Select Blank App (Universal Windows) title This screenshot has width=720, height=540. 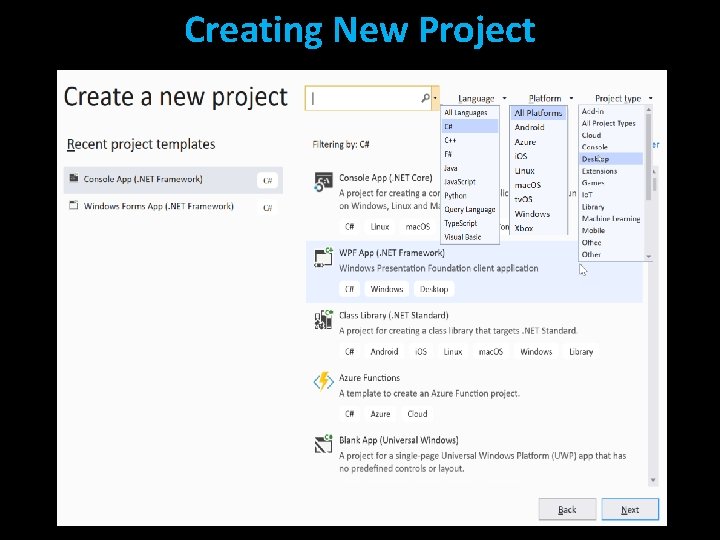pyautogui.click(x=399, y=440)
